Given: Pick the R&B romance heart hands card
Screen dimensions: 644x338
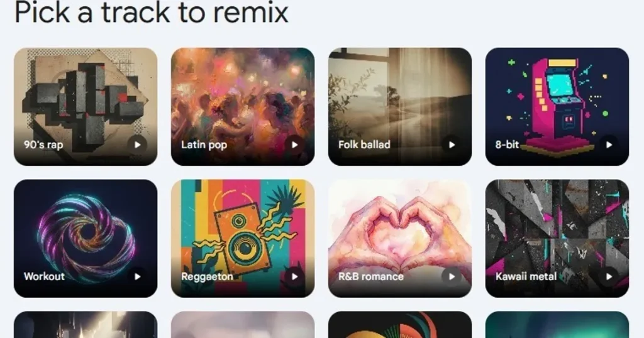Looking at the screenshot, I should pos(400,238).
